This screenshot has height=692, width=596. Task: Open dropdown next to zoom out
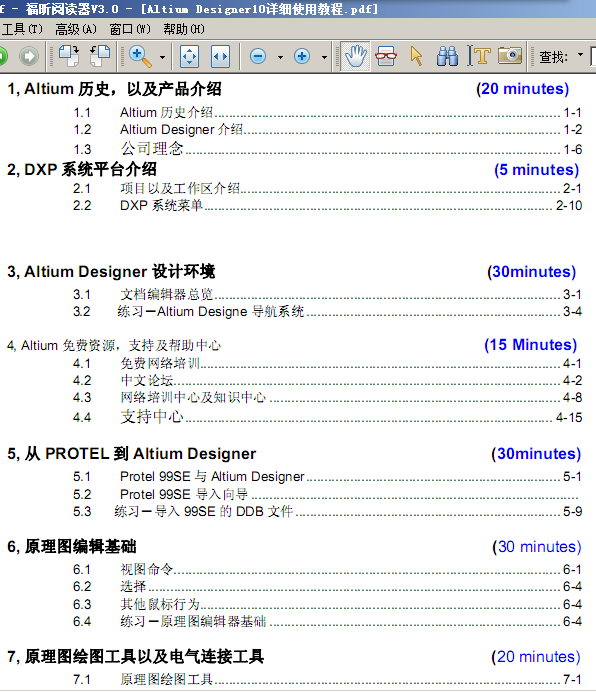pos(280,57)
